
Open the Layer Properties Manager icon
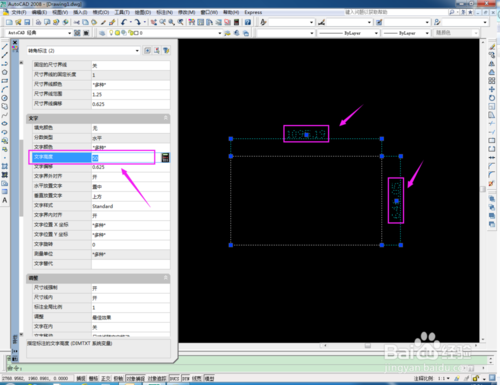(102, 33)
